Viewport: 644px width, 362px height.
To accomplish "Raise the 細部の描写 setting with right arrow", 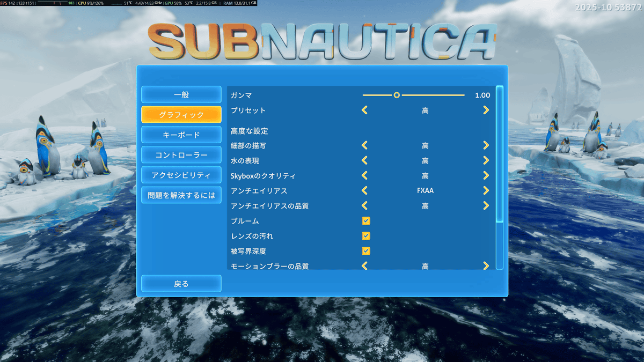I will tap(486, 145).
